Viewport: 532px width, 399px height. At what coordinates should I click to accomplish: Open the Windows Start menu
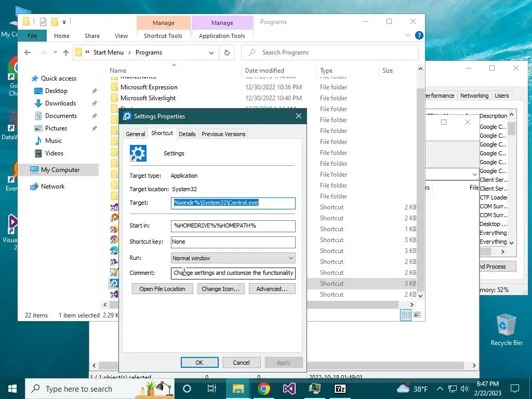(x=12, y=389)
